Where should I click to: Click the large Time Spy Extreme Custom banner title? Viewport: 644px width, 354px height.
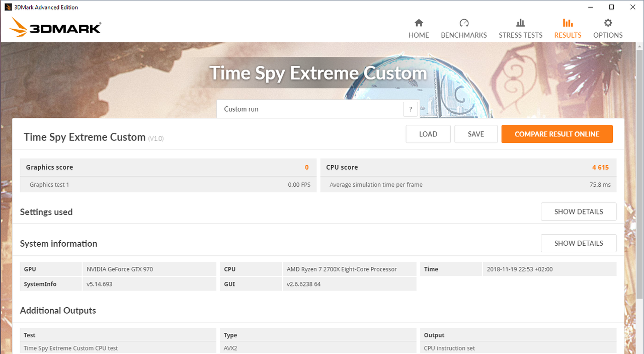(x=318, y=74)
